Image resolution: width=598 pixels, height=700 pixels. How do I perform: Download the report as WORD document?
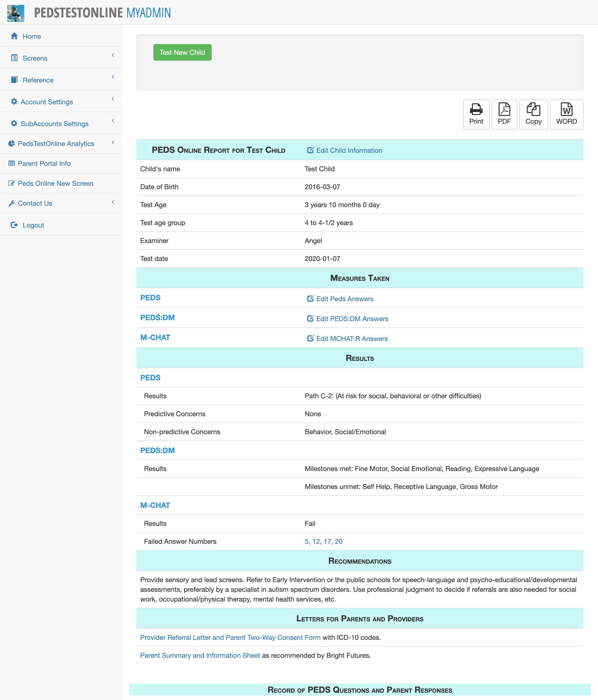pos(566,114)
